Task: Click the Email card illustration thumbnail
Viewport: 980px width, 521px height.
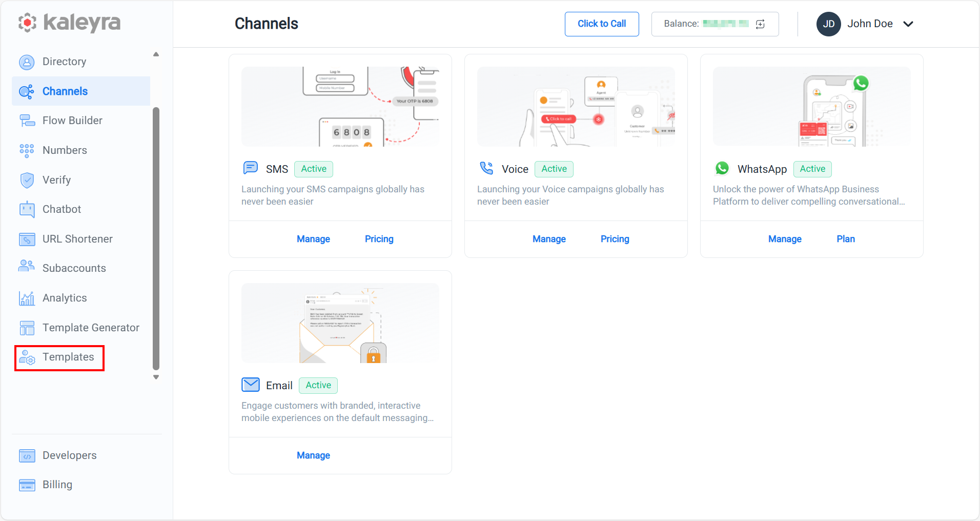Action: [340, 323]
